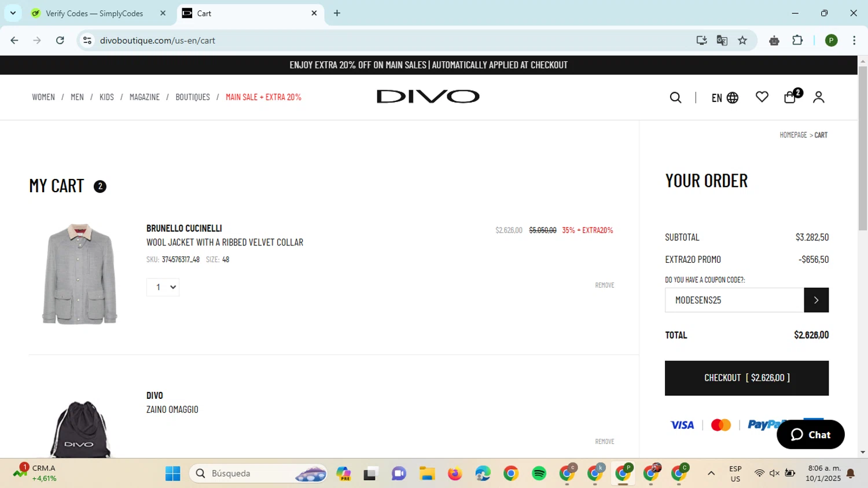Open the CRM.A stock widget
868x488 pixels.
click(35, 473)
